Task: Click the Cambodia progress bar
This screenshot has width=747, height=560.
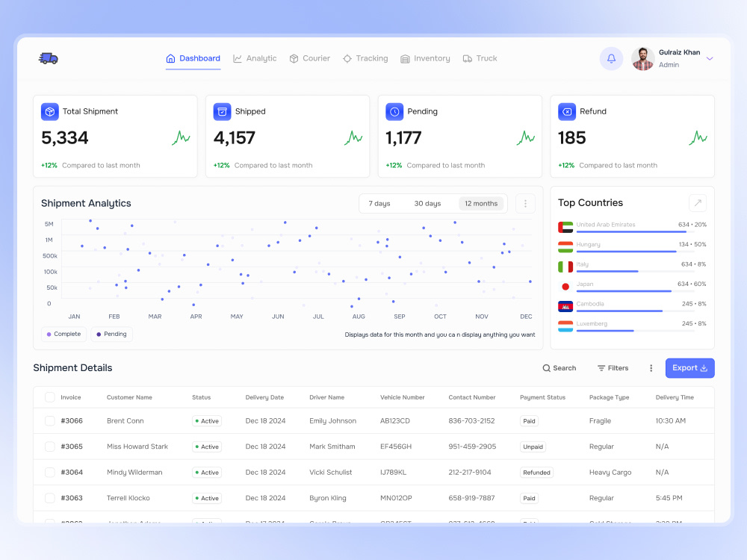Action: point(636,311)
